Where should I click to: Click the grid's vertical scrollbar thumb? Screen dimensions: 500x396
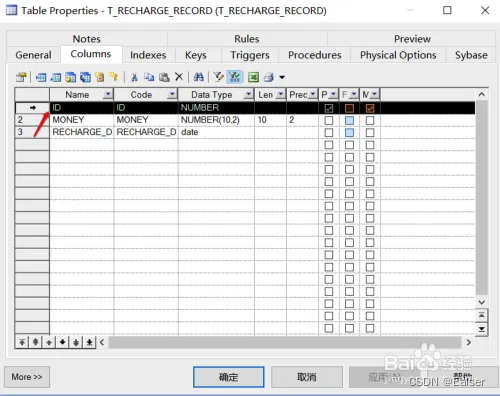point(482,198)
